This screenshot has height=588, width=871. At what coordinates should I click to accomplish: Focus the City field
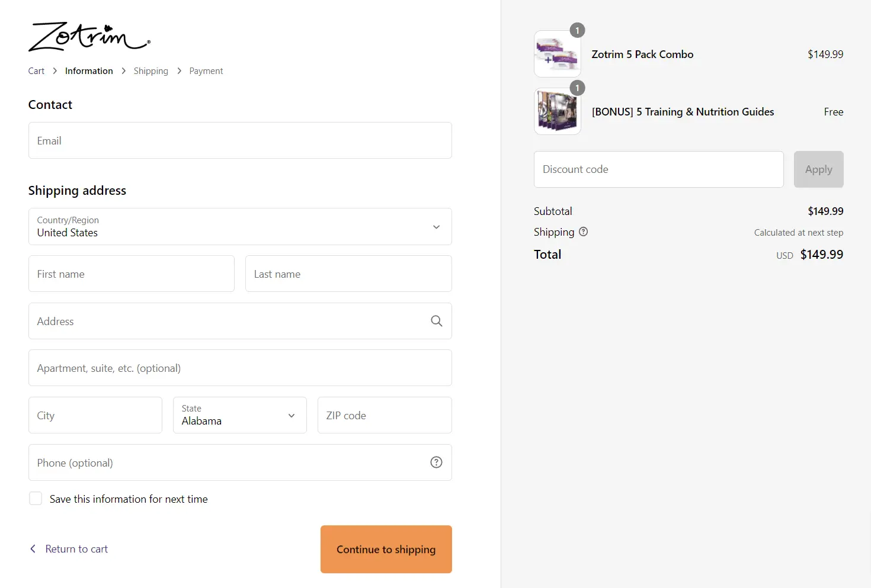(95, 415)
